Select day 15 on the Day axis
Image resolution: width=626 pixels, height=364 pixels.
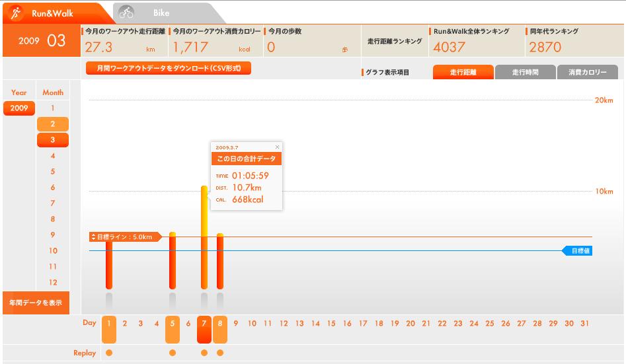[x=331, y=324]
